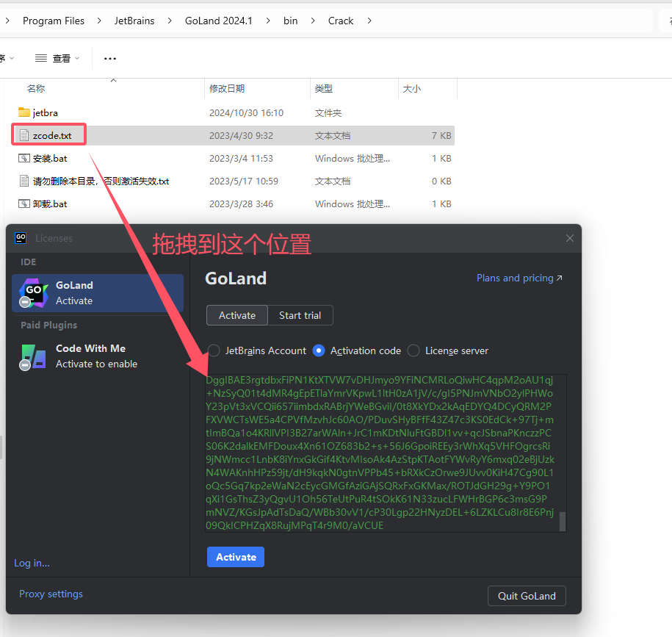Expand the chevron after Crack breadcrumb
672x637 pixels.
pyautogui.click(x=369, y=21)
